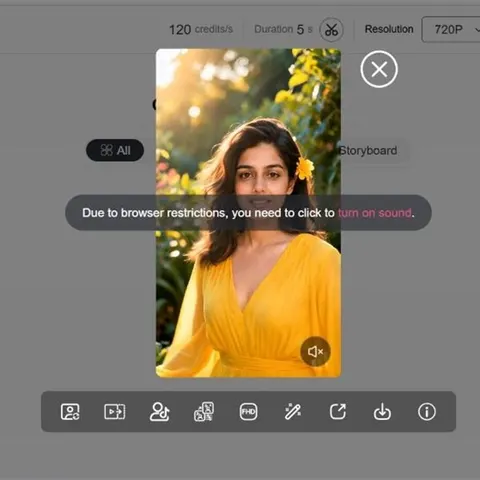Click the 'turn on sound' link
This screenshot has width=480, height=480.
coord(375,213)
